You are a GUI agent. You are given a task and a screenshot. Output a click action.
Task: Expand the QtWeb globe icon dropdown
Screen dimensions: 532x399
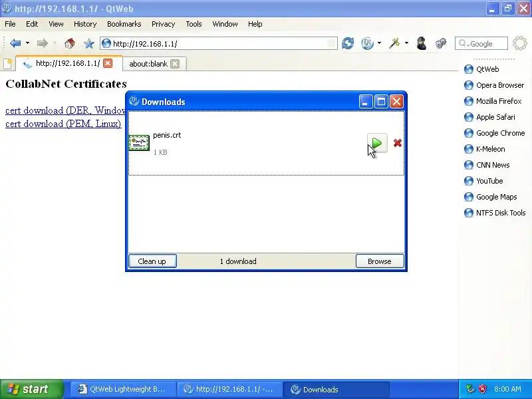point(379,43)
